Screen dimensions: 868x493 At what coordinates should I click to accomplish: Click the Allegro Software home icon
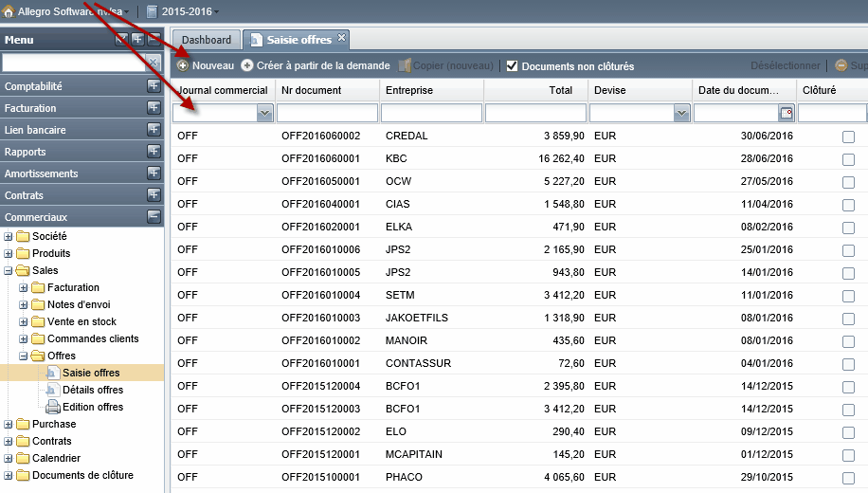(x=9, y=11)
